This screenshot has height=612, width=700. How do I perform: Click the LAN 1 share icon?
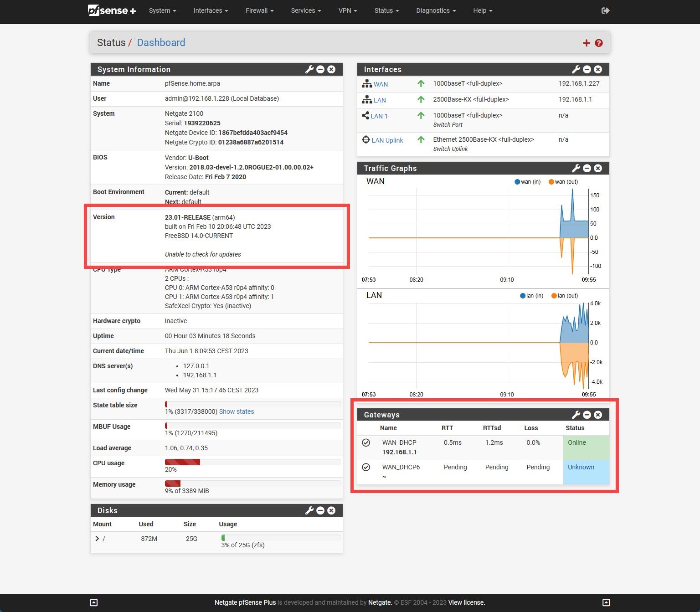click(x=365, y=115)
